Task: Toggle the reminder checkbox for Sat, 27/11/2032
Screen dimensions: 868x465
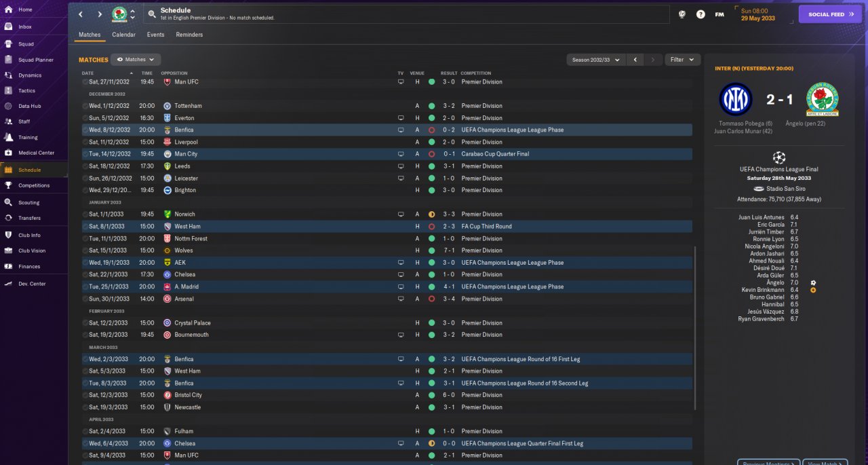Action: pos(85,82)
